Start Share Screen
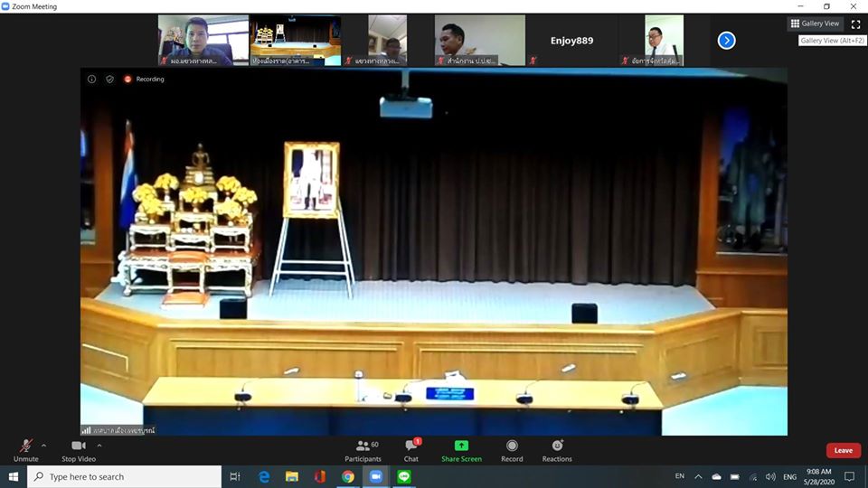868x488 pixels. point(461,449)
